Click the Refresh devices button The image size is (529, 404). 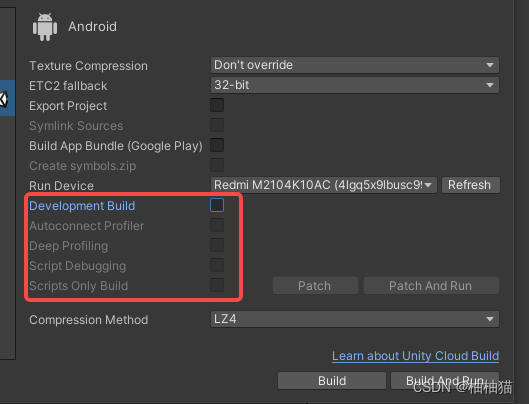click(x=471, y=185)
